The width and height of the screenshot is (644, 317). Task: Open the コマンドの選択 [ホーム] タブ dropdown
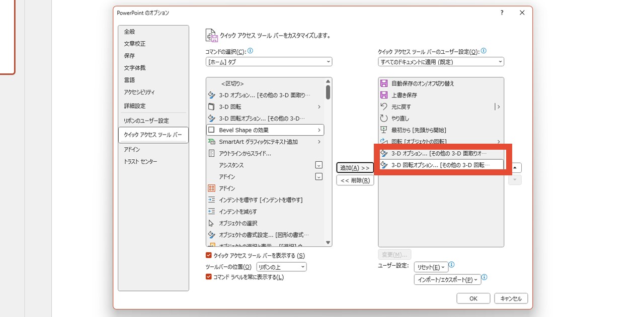coord(269,62)
